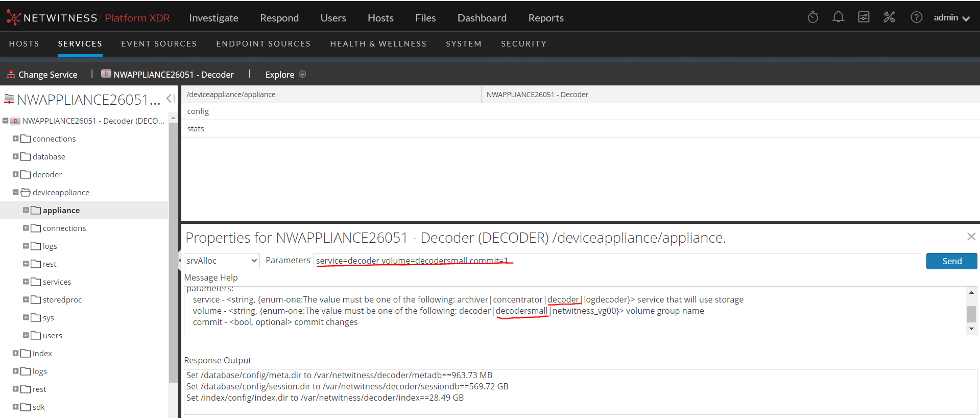
Task: Click the Change Service icon
Action: [x=11, y=75]
